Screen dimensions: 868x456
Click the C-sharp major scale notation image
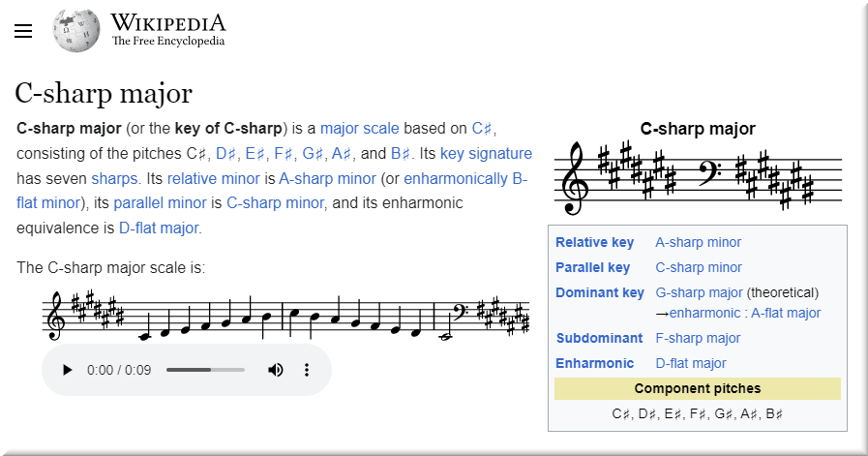point(286,316)
